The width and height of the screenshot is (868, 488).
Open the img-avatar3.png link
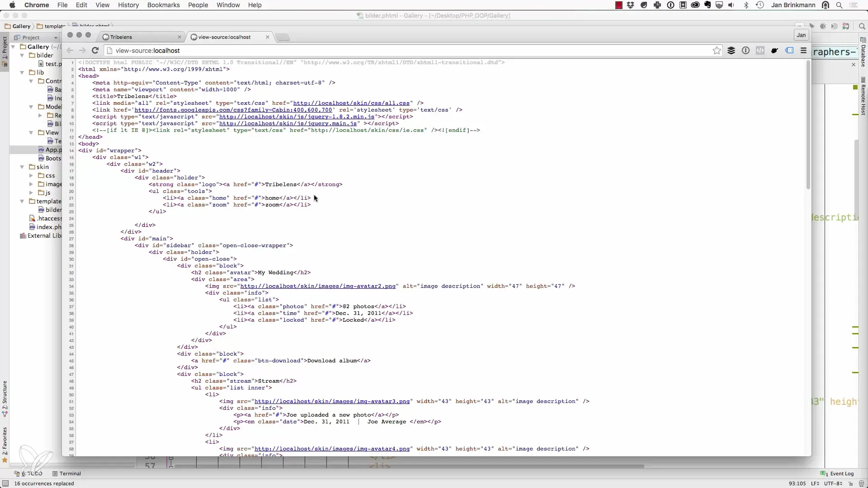(332, 401)
